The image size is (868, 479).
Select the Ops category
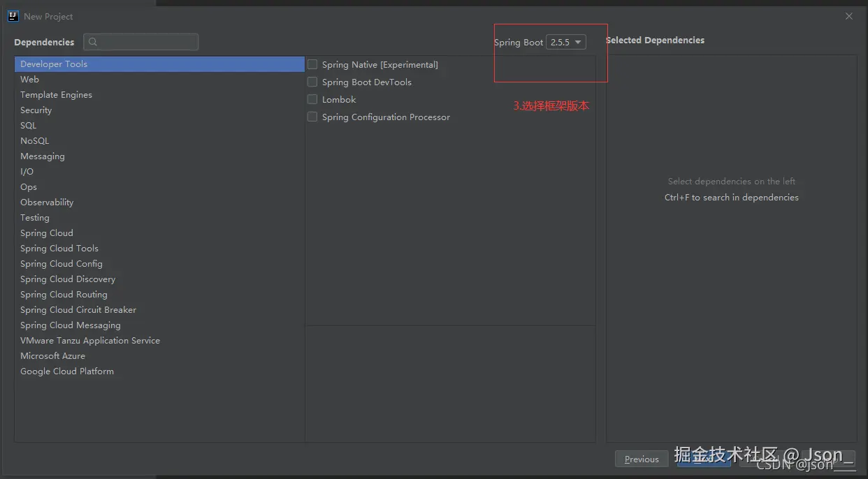[x=159, y=186]
